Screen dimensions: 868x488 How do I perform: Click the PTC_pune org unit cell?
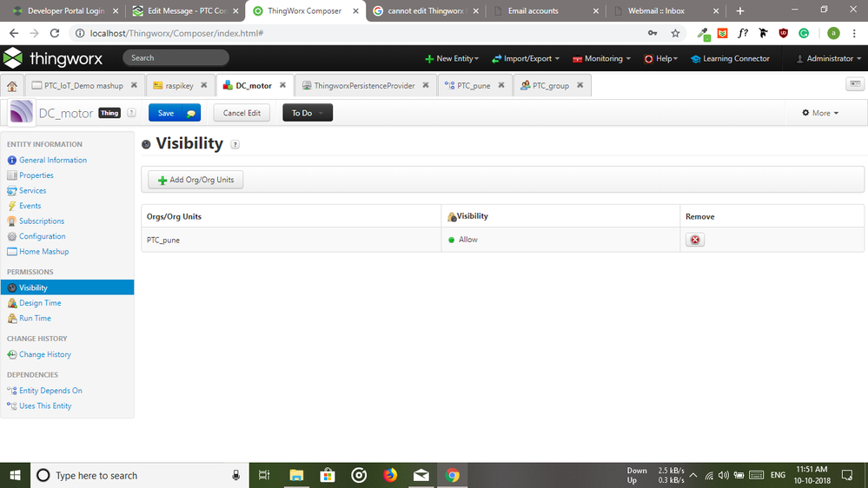[291, 240]
